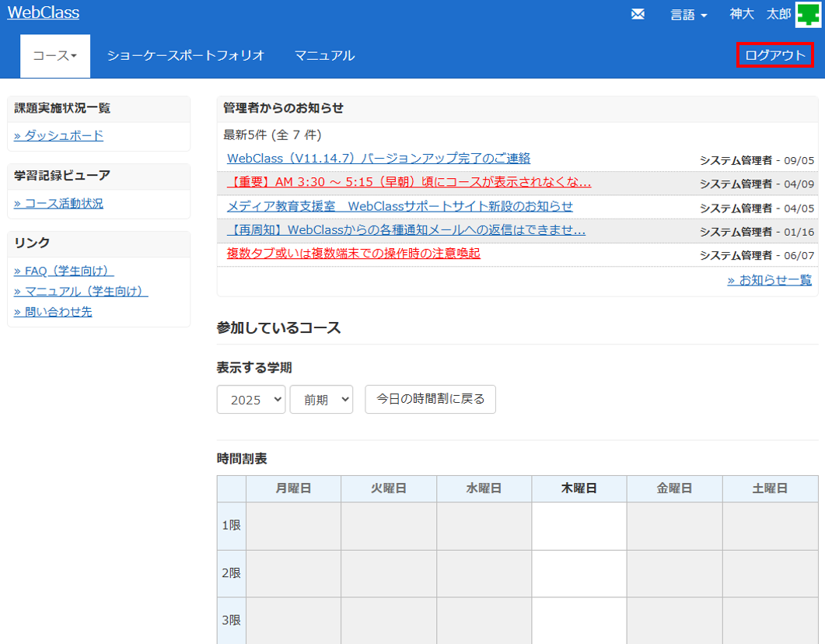The image size is (825, 644).
Task: Open the 問い合わせ先 link
Action: click(x=53, y=312)
